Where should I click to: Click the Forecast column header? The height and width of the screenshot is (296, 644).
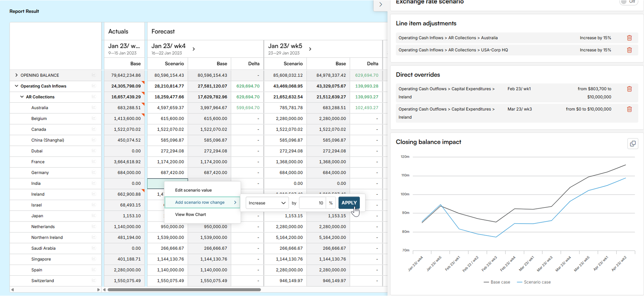163,31
